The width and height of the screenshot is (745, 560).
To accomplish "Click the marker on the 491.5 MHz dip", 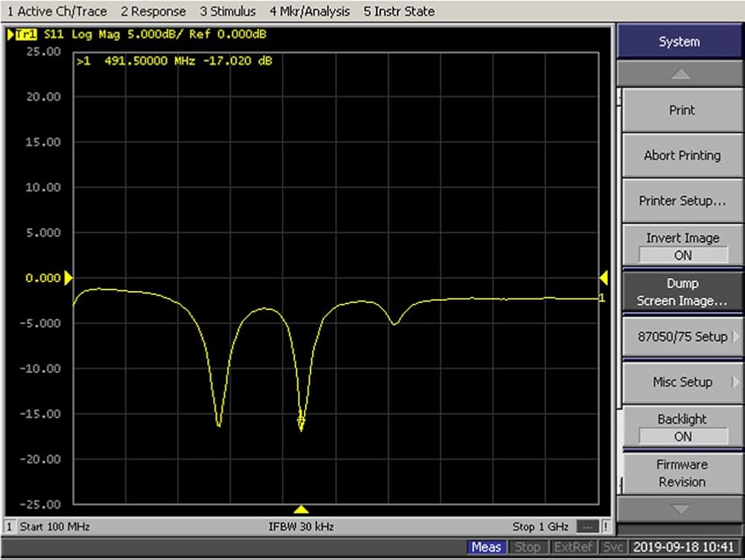I will click(301, 422).
